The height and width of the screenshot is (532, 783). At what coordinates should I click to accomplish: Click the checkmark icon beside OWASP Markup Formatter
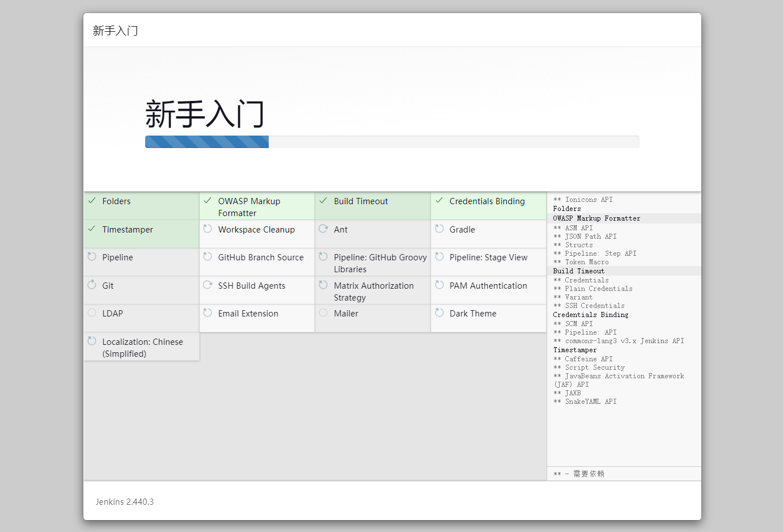(x=208, y=201)
